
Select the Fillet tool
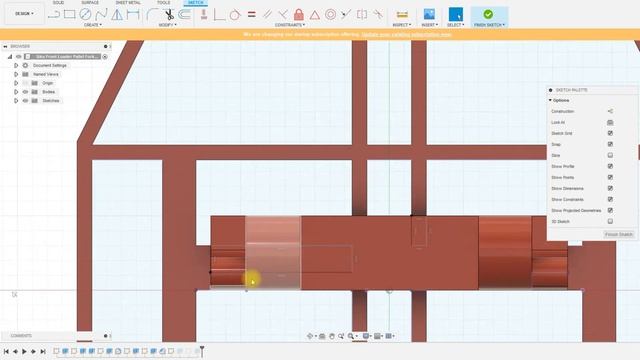tap(152, 15)
